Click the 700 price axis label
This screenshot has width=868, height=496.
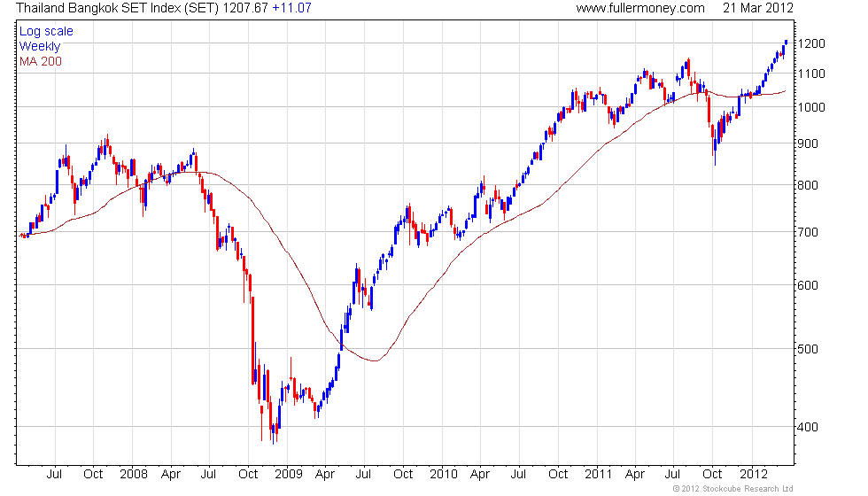click(x=808, y=232)
